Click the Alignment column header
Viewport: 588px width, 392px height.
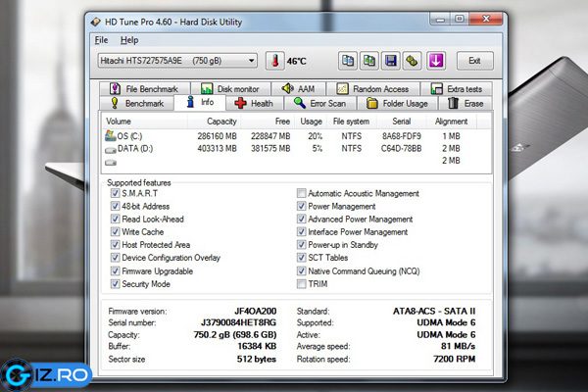pyautogui.click(x=452, y=122)
